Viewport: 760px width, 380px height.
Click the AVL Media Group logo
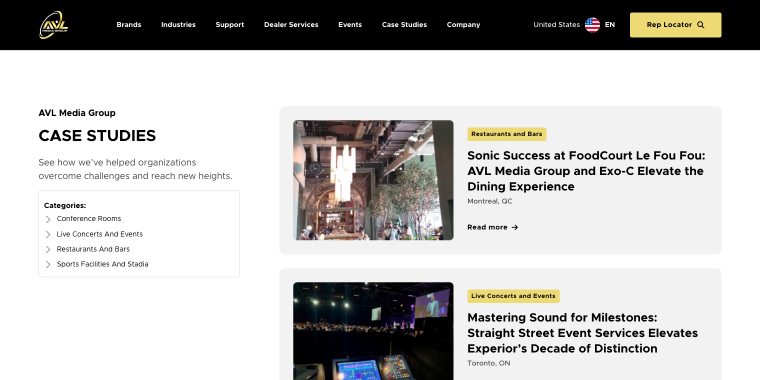pyautogui.click(x=54, y=25)
